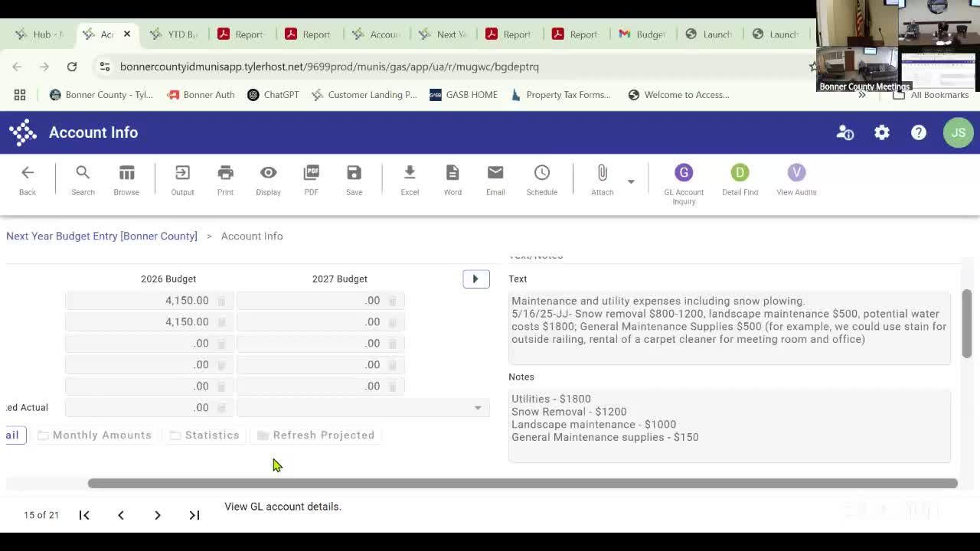Close the active Acc browser tab
Viewport: 980px width, 551px height.
[x=127, y=34]
